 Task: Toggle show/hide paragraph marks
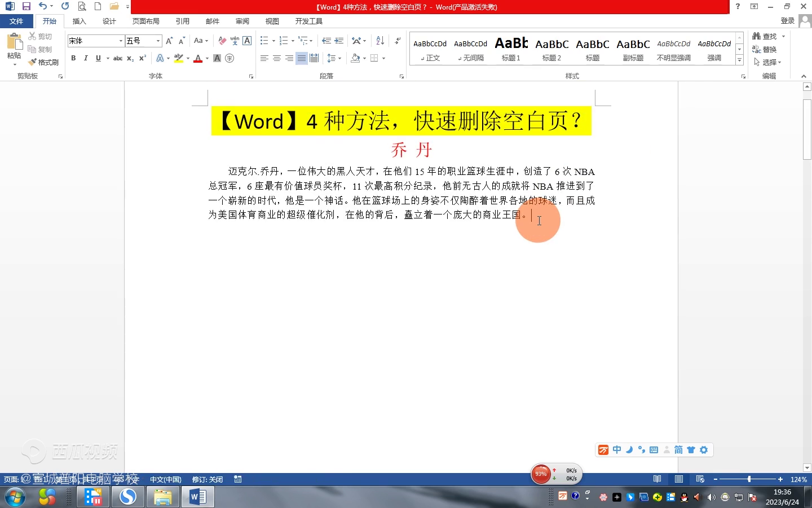click(398, 41)
